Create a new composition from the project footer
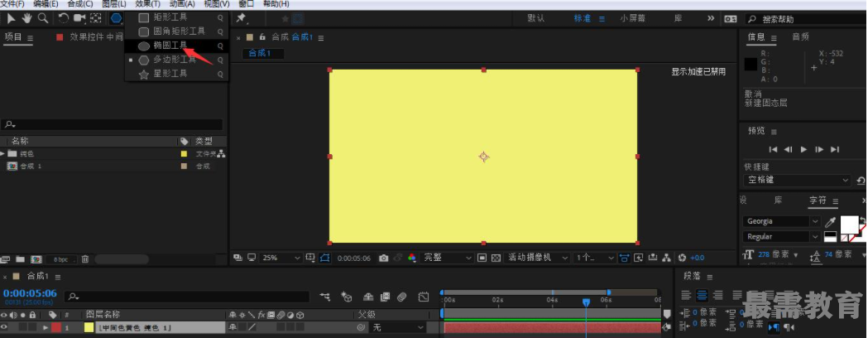The height and width of the screenshot is (338, 868). (x=36, y=258)
